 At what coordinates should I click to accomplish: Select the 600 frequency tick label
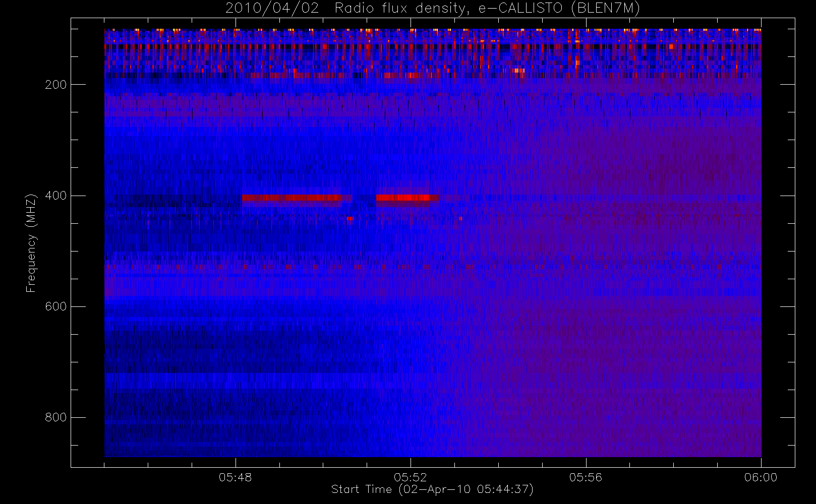pyautogui.click(x=56, y=306)
